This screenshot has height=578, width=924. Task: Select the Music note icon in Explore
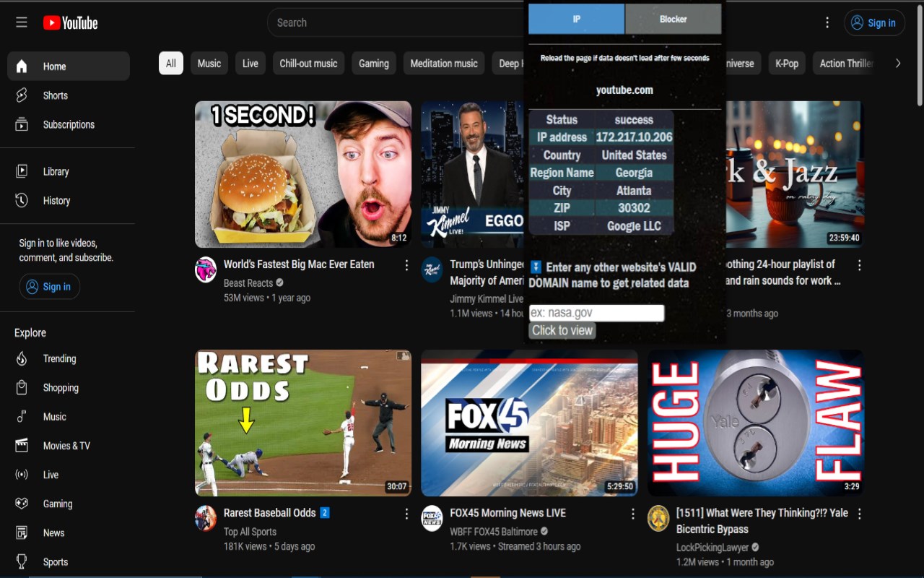click(x=22, y=416)
